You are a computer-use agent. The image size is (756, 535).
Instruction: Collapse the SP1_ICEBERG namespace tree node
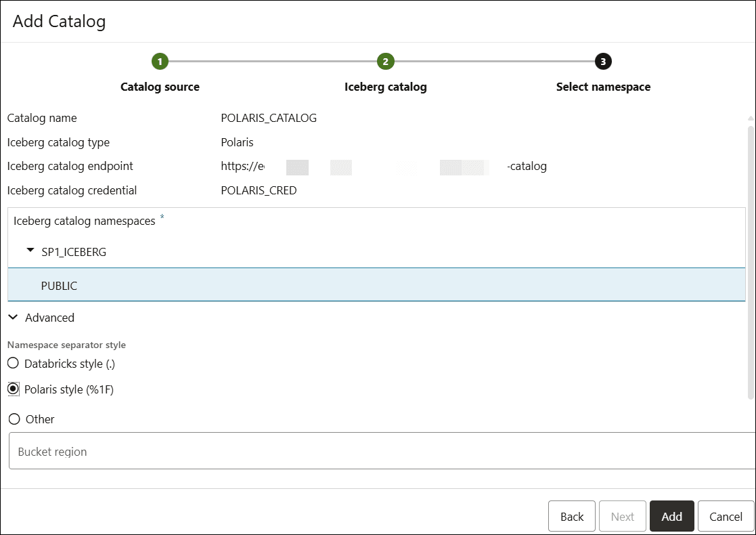pyautogui.click(x=30, y=251)
